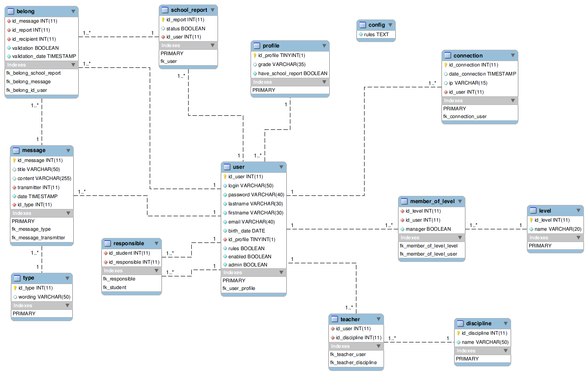Click the table icon on the discipline header
588x375 pixels.
coord(460,323)
